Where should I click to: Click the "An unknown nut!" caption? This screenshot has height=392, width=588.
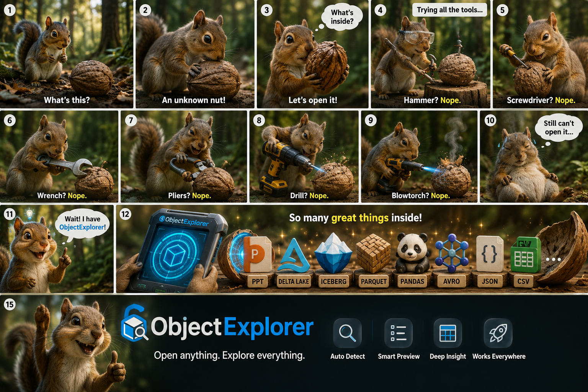(x=194, y=100)
